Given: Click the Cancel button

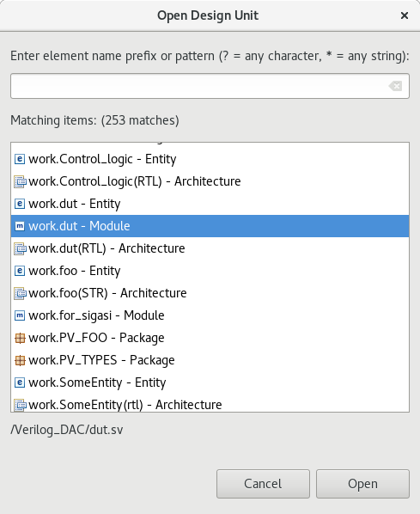Looking at the screenshot, I should [263, 484].
